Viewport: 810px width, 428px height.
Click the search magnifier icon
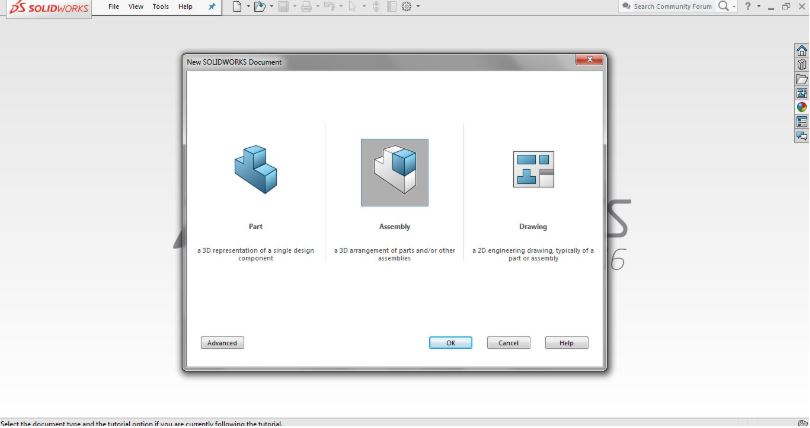coord(724,6)
